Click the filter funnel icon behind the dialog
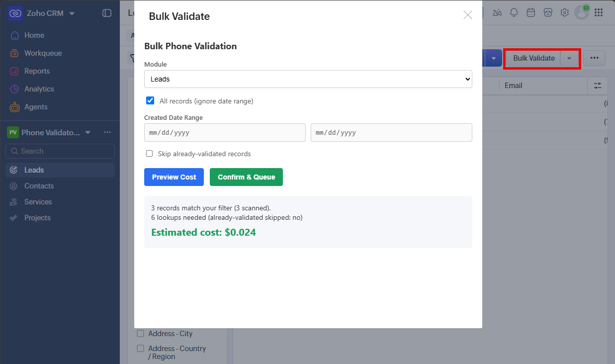The image size is (615, 364). tap(132, 58)
